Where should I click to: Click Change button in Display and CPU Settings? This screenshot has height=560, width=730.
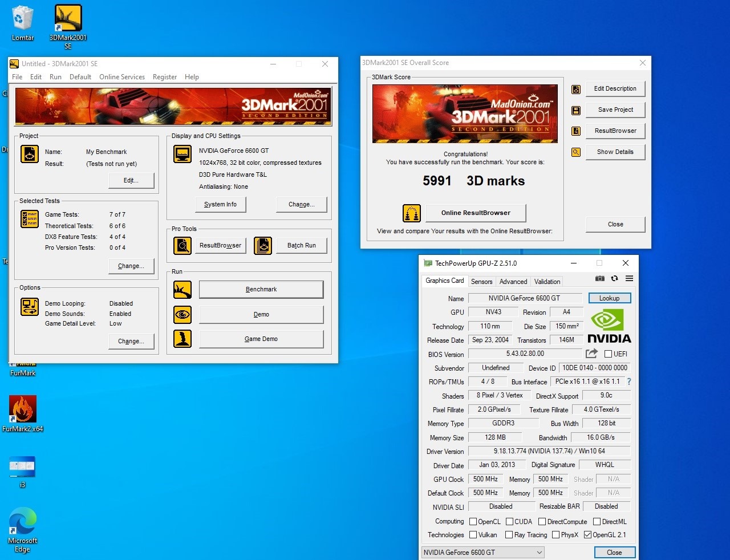pyautogui.click(x=302, y=204)
